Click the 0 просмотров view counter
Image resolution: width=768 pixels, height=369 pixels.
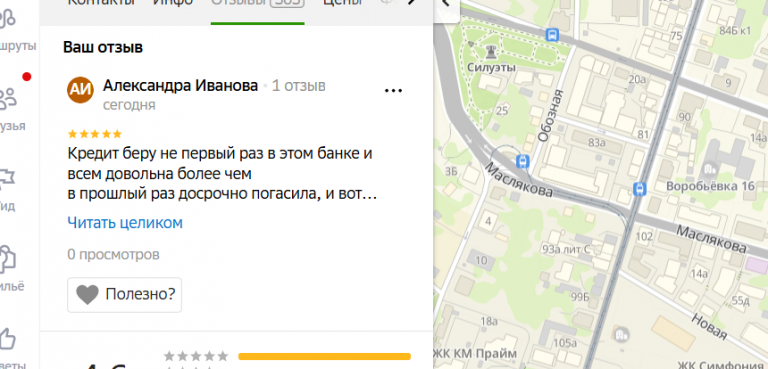[x=113, y=255]
